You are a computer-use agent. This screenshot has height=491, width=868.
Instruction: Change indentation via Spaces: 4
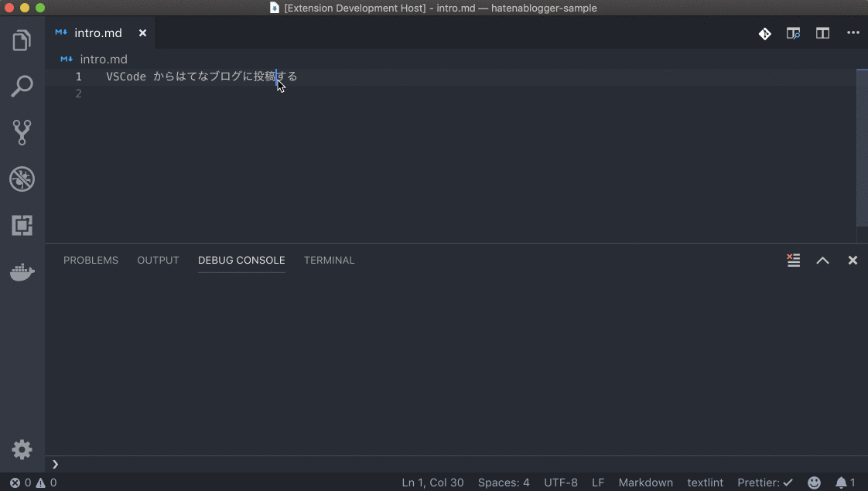(503, 482)
